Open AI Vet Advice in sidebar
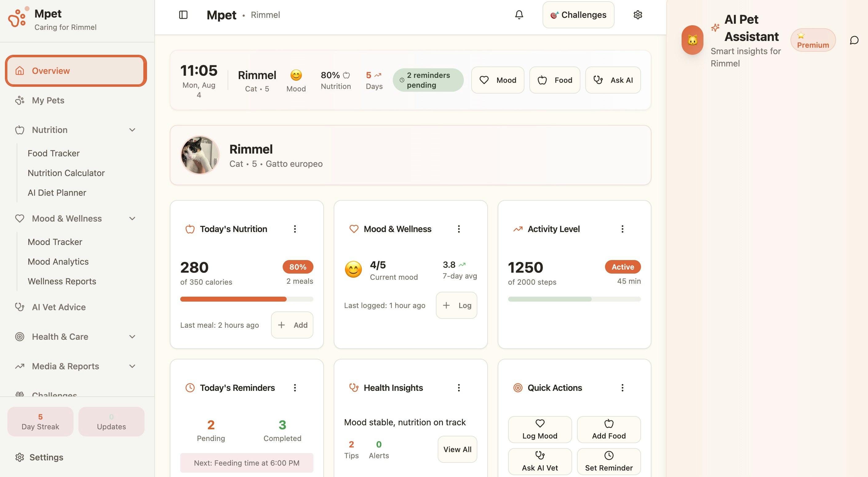This screenshot has width=868, height=477. pos(76,307)
